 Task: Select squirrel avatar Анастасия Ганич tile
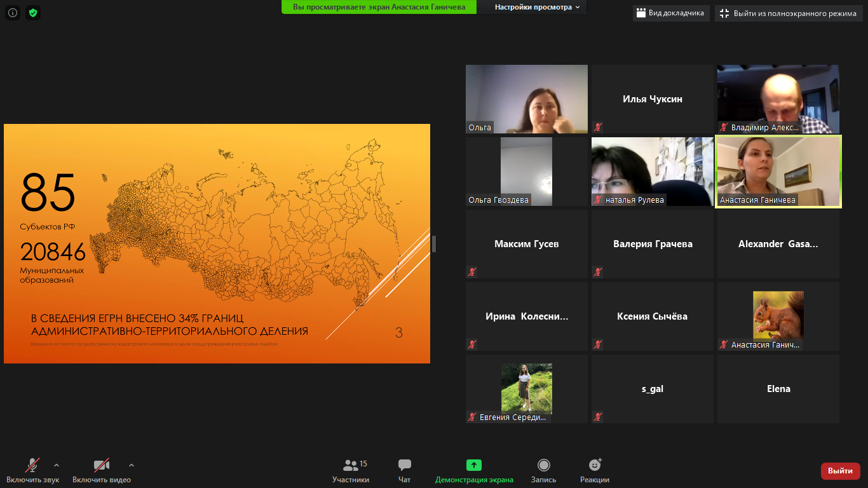point(778,316)
